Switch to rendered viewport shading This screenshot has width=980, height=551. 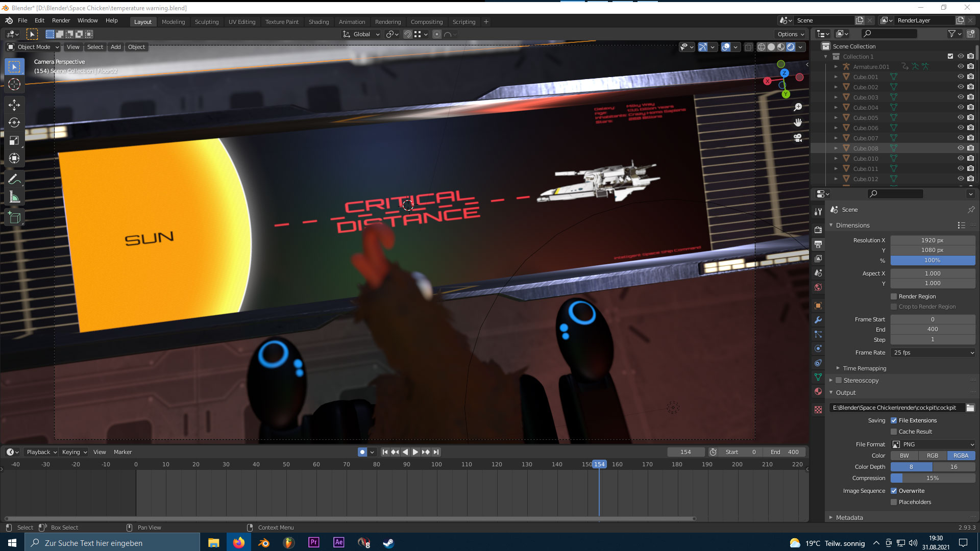[791, 47]
